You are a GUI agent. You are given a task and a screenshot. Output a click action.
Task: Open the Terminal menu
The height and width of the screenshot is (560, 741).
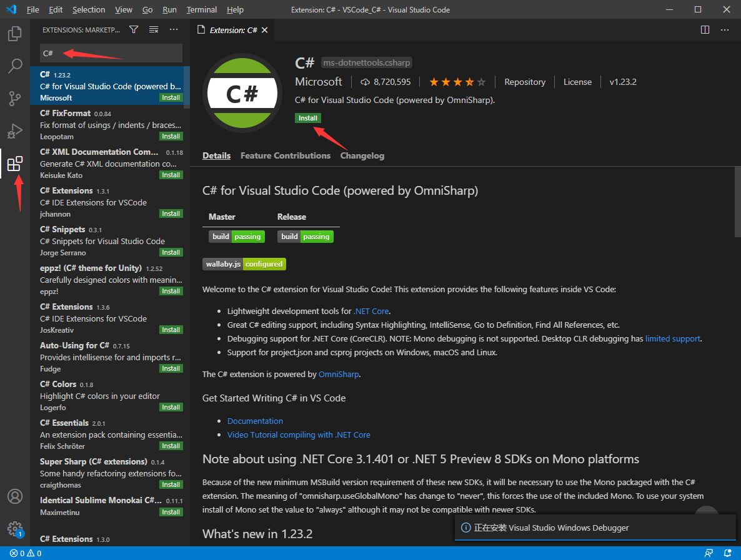(x=201, y=9)
